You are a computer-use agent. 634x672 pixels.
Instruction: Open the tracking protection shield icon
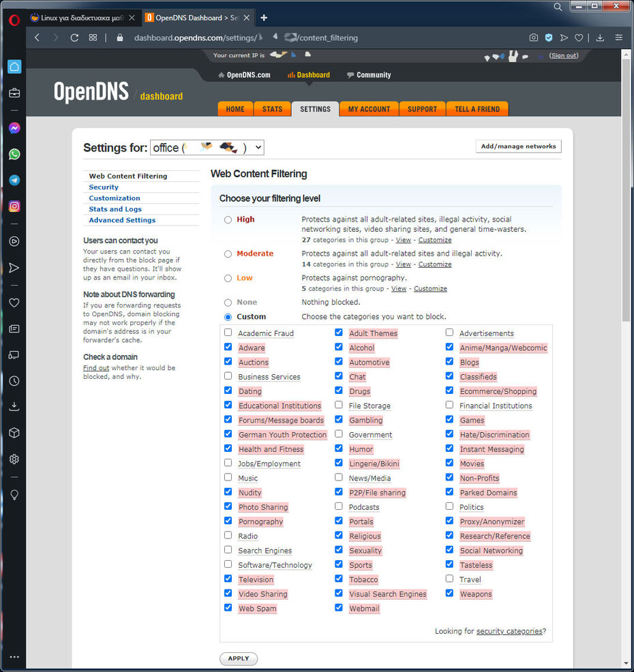point(549,37)
